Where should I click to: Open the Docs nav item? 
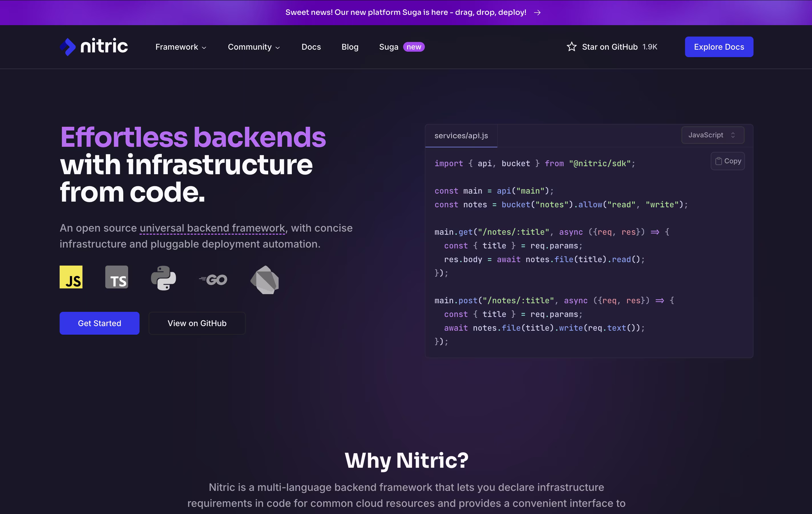311,47
